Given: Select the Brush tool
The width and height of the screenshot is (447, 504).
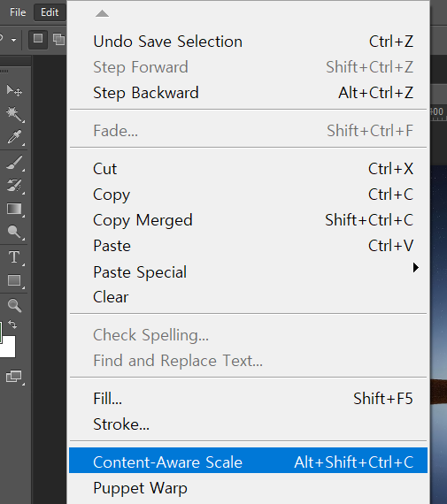Looking at the screenshot, I should coord(14,163).
